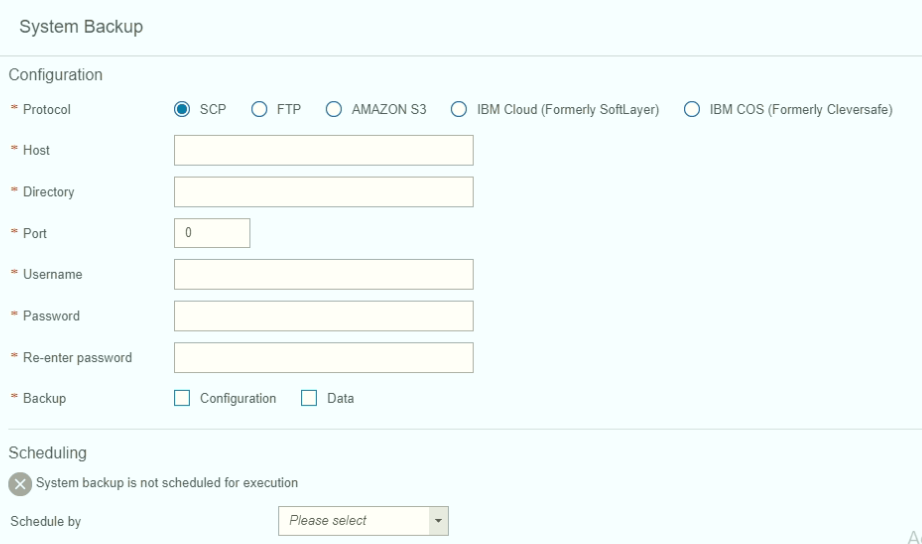Focus the Directory text box
The image size is (922, 544).
(x=323, y=192)
